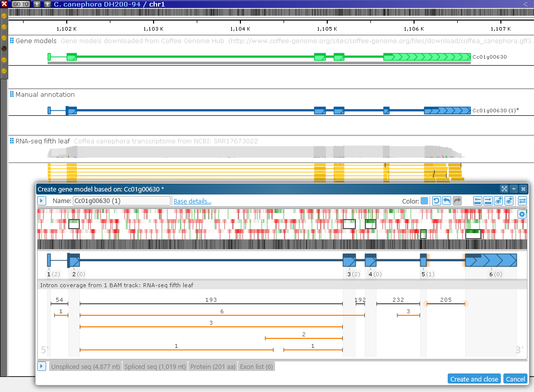Viewport: 534px width, 392px height.
Task: Click the eye with up arrow icon
Action: tap(498, 201)
